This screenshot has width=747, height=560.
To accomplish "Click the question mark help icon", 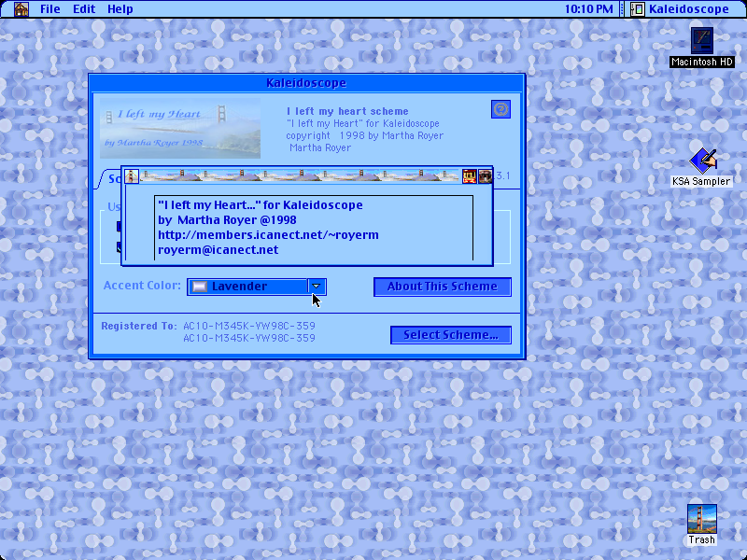I will (500, 109).
